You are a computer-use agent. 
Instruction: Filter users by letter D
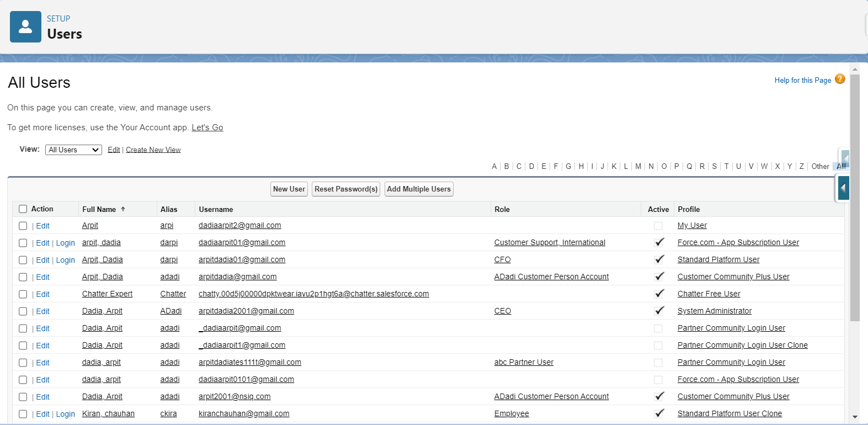click(x=531, y=166)
